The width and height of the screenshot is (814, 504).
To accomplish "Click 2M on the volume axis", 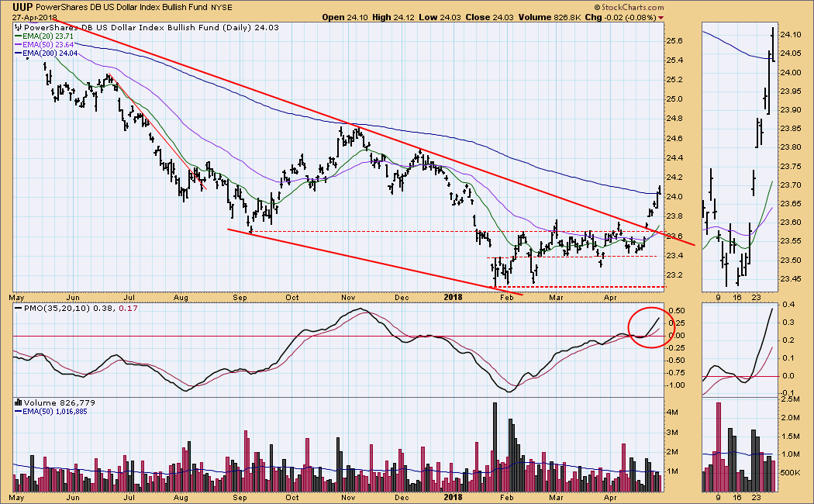I will [x=673, y=452].
